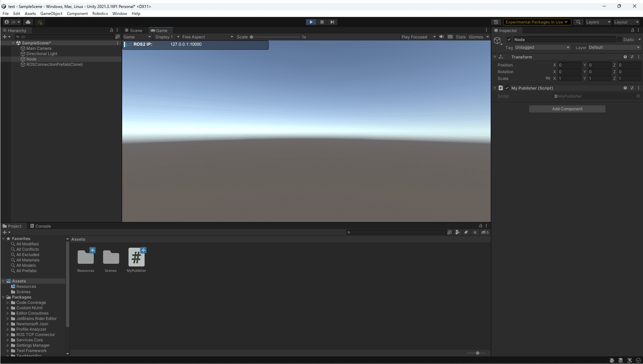Click the Add Component button in the Inspector
Screen dimensions: 643x364
pos(566,108)
